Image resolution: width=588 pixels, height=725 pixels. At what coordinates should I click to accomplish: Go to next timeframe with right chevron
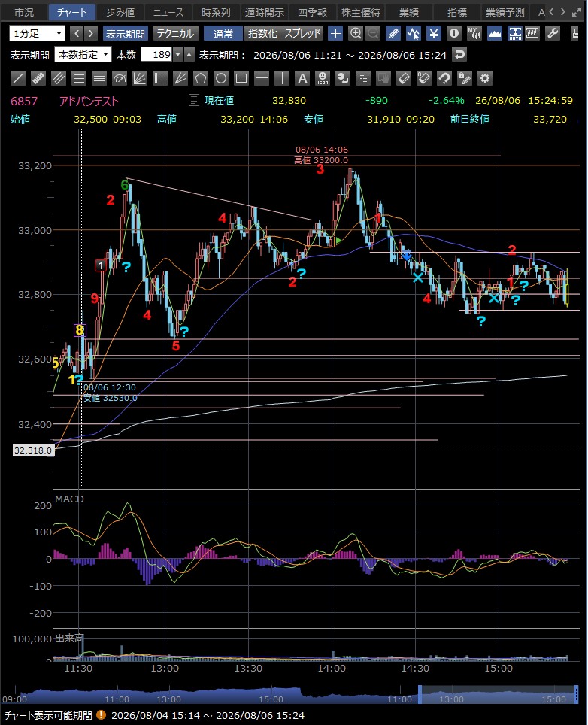(x=91, y=33)
